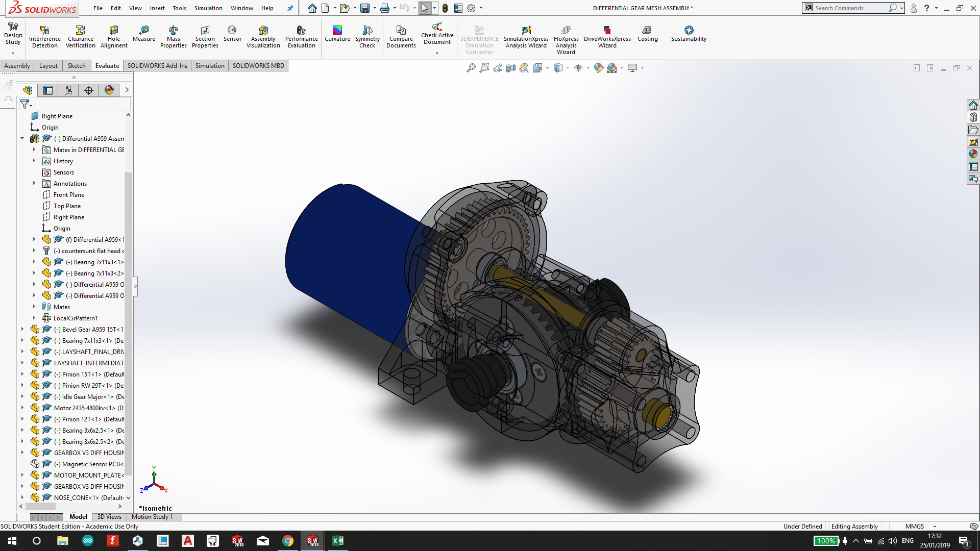Expand the Bevel Gear A959 15T component
The width and height of the screenshot is (980, 551).
[x=22, y=330]
